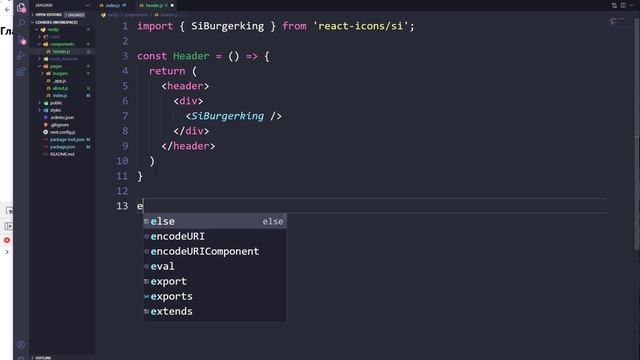Click the red error icon in left panel

click(x=7, y=240)
